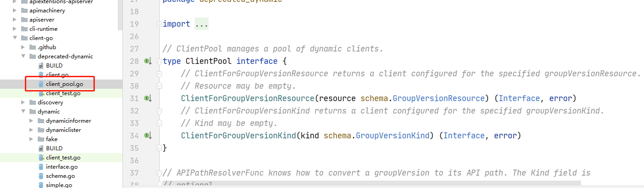The width and height of the screenshot is (644, 188).
Task: Collapse the deprecated-dynamic folder arrow
Action: (x=23, y=57)
